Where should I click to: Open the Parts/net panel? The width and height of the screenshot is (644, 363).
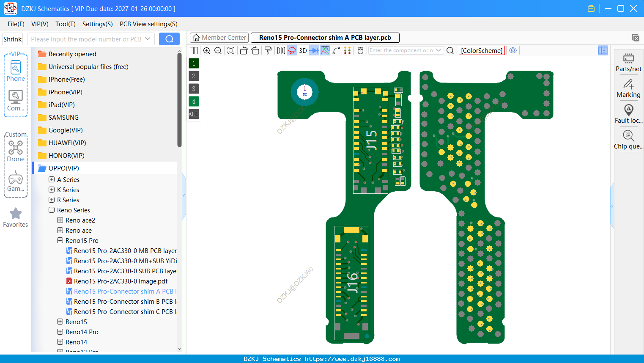[628, 63]
